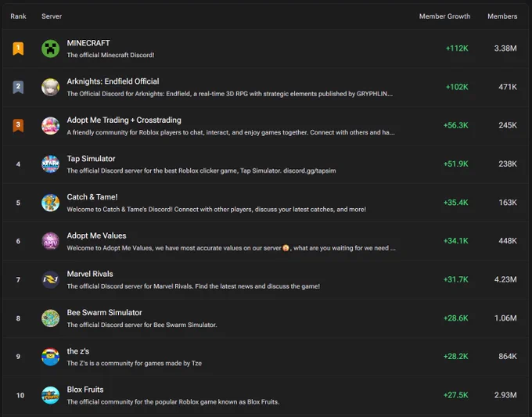Image resolution: width=532 pixels, height=417 pixels.
Task: Sort by the Rank column header
Action: tap(18, 16)
